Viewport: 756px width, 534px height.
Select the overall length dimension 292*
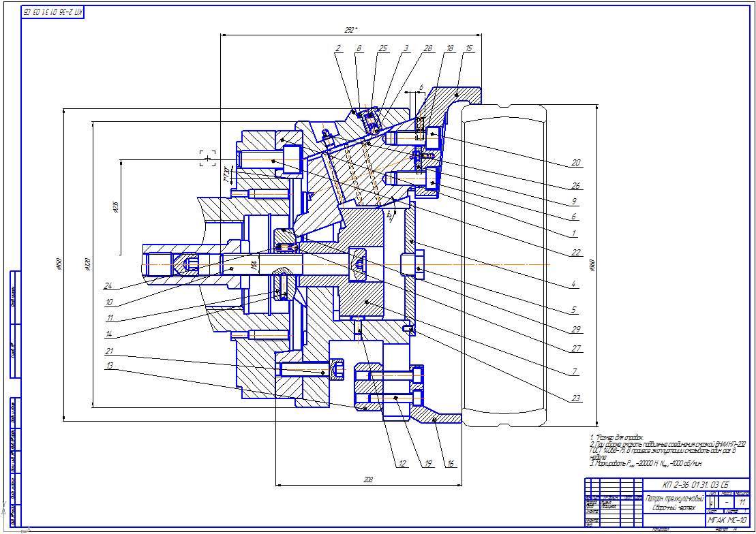[x=350, y=30]
